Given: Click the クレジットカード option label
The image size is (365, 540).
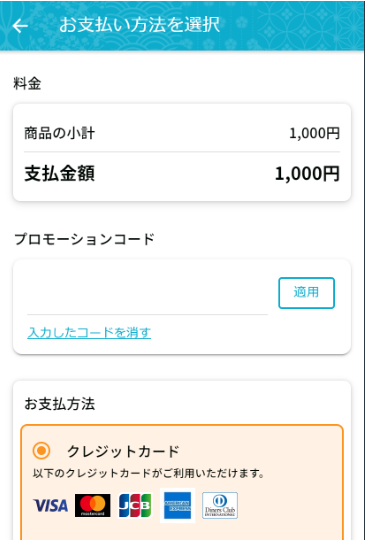Looking at the screenshot, I should 123,451.
